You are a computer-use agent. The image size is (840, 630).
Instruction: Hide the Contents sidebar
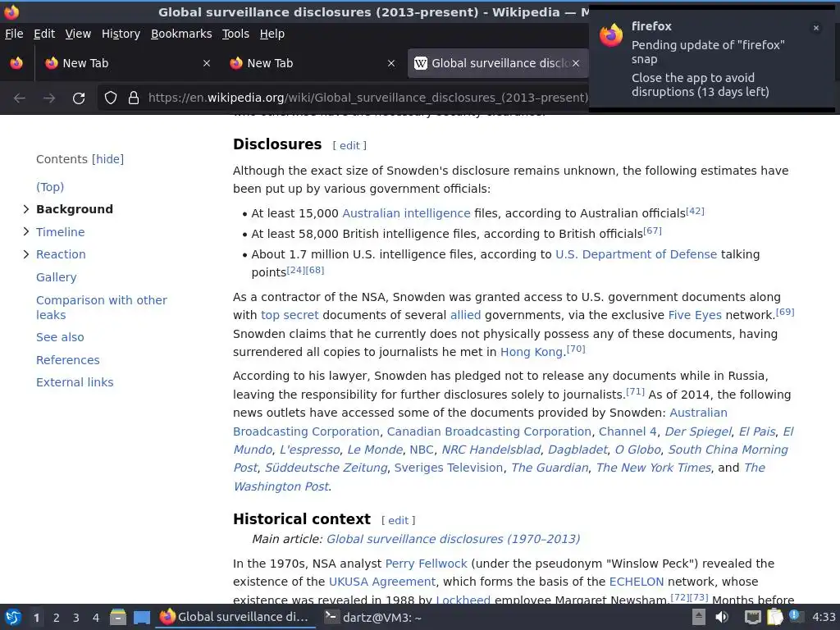tap(107, 159)
